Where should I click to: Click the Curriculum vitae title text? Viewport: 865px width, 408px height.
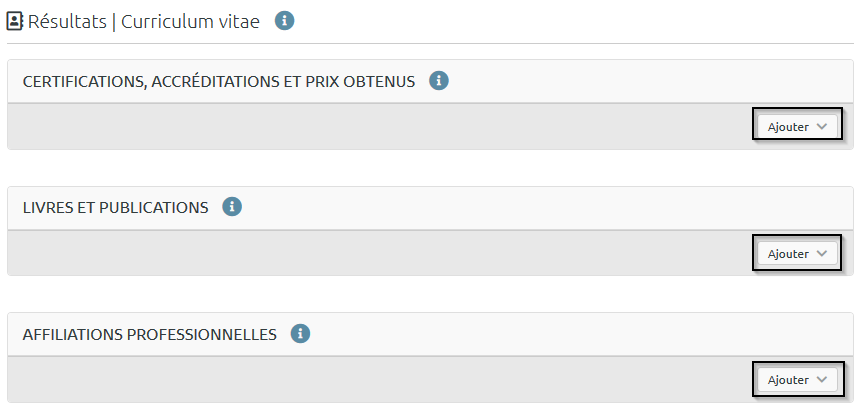[190, 21]
